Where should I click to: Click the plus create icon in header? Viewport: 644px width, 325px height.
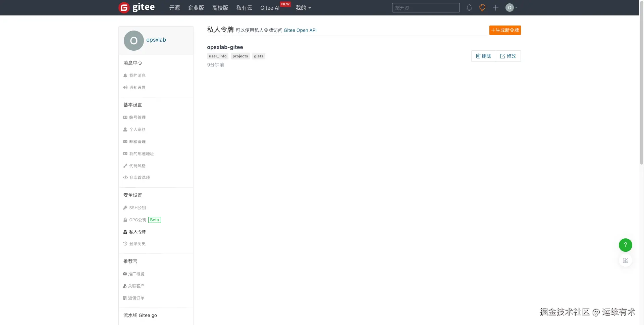(495, 8)
